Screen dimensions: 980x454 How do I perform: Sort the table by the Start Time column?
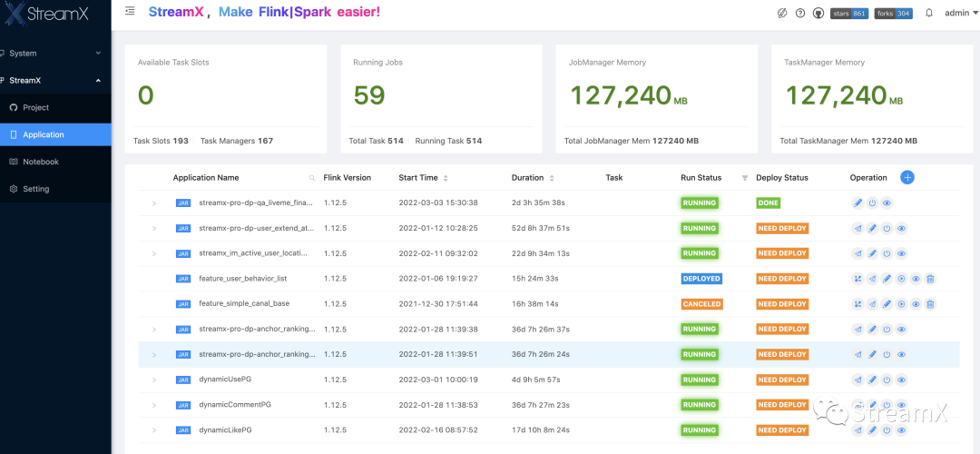(446, 178)
